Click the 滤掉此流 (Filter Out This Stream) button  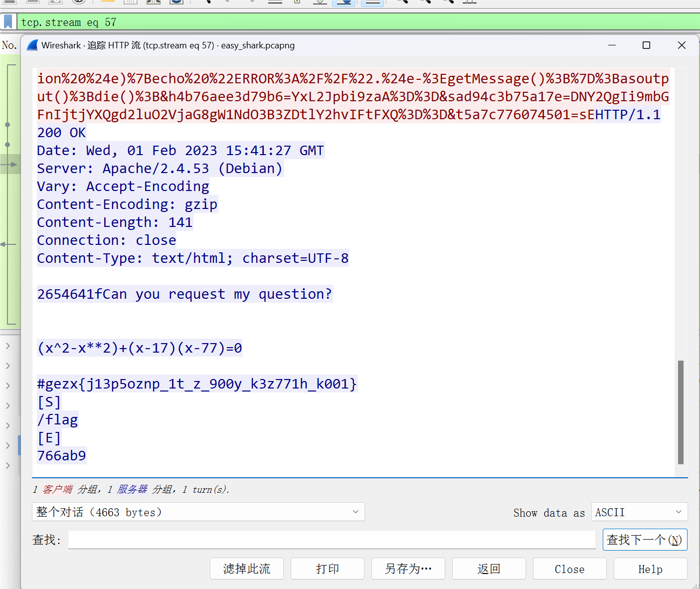click(247, 569)
